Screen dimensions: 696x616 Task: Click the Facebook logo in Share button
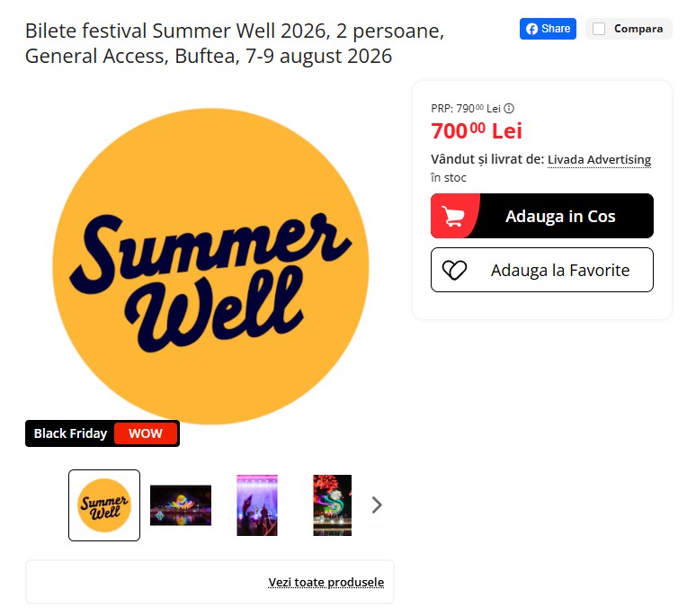pyautogui.click(x=531, y=29)
